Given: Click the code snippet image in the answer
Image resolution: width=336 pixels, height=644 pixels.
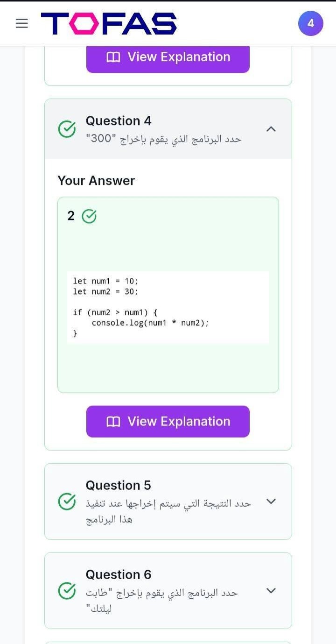Looking at the screenshot, I should [168, 307].
